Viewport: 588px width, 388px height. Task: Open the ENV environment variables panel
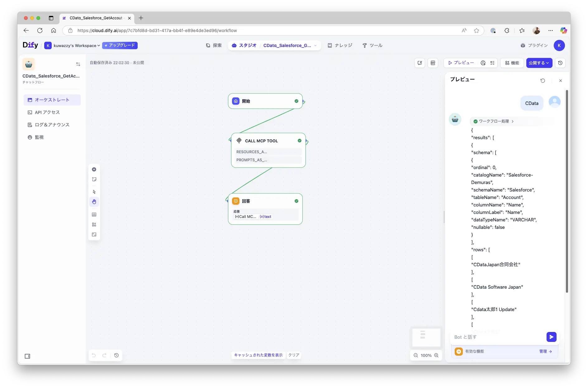tap(433, 63)
